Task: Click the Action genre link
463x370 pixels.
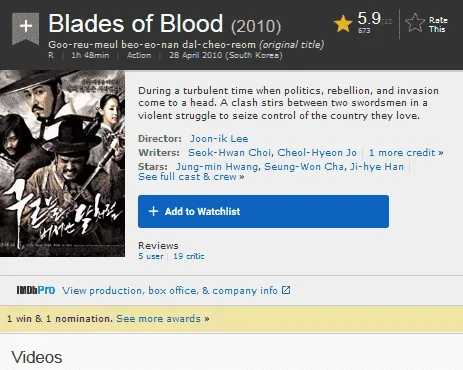Action: tap(139, 55)
